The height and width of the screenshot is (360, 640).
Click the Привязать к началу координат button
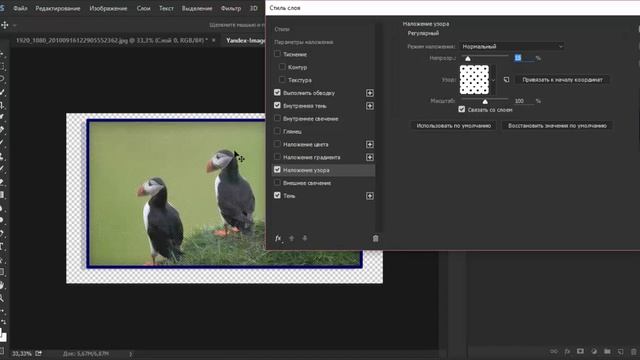tap(562, 80)
